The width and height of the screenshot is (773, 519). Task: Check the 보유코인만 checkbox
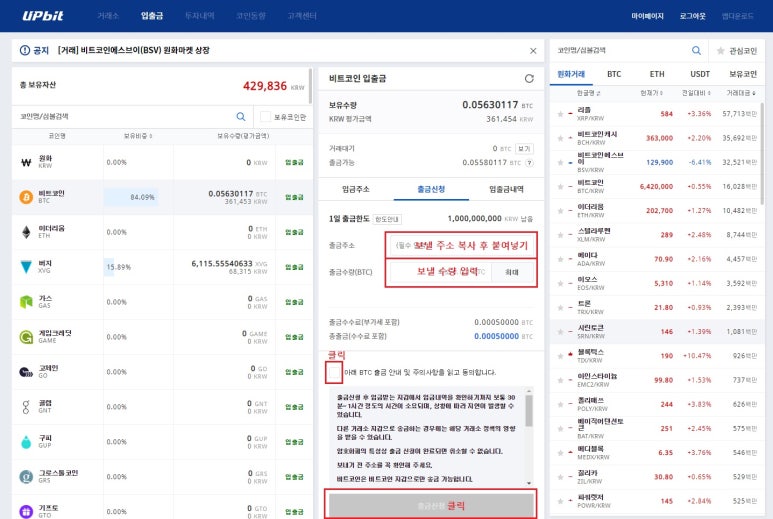(265, 117)
